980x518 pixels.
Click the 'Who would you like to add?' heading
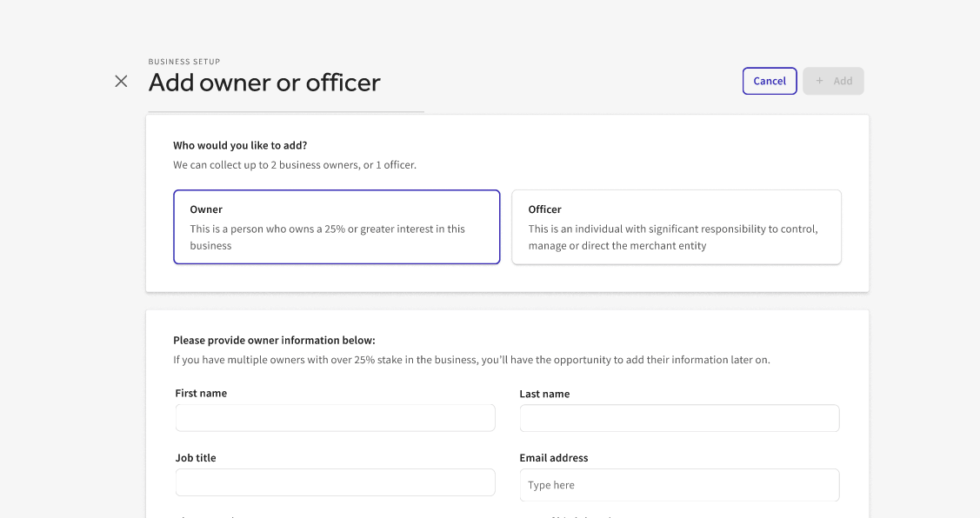pyautogui.click(x=240, y=145)
